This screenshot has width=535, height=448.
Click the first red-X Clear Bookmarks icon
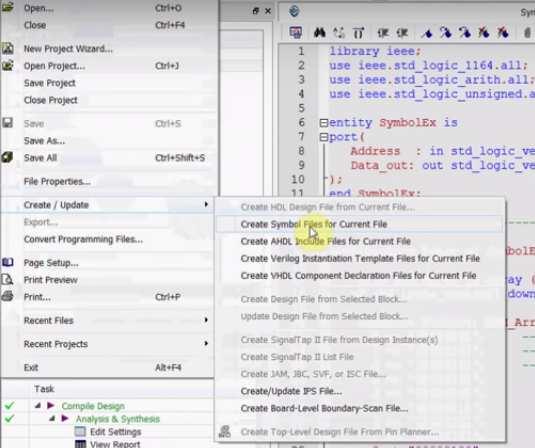click(483, 33)
